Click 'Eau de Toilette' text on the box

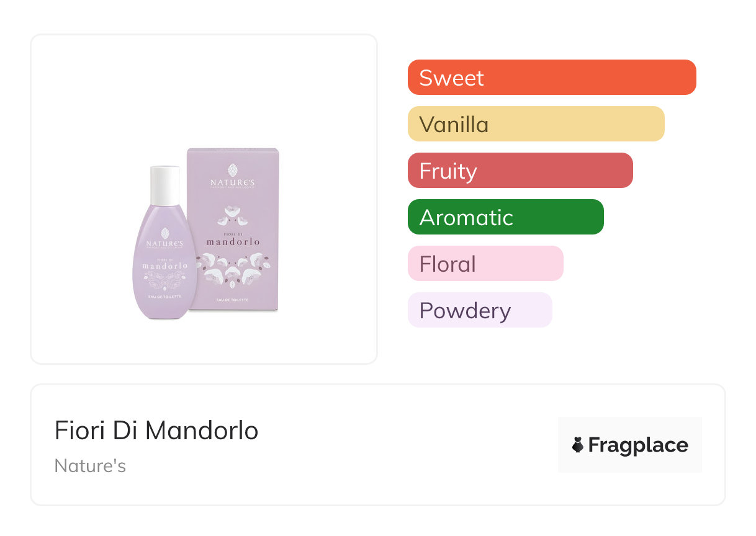tap(233, 300)
